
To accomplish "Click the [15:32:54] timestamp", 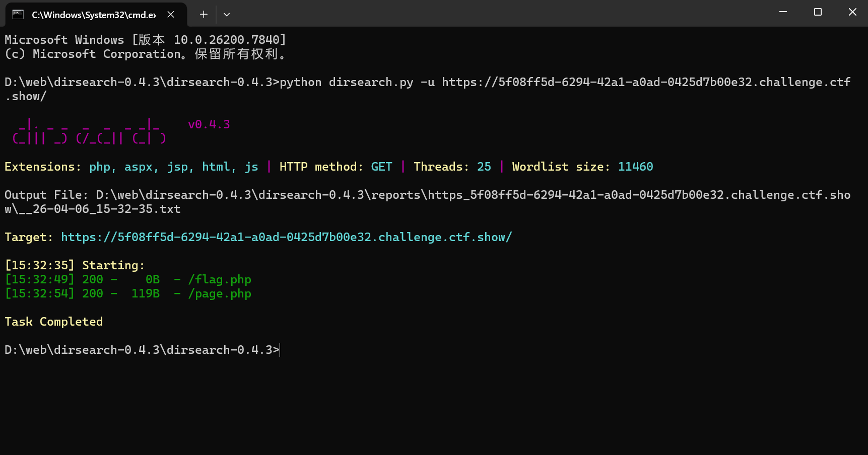I will tap(39, 293).
